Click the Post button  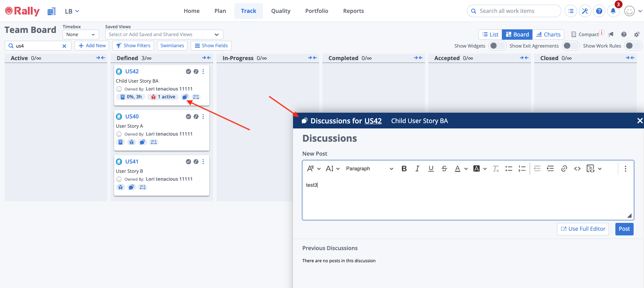tap(624, 229)
